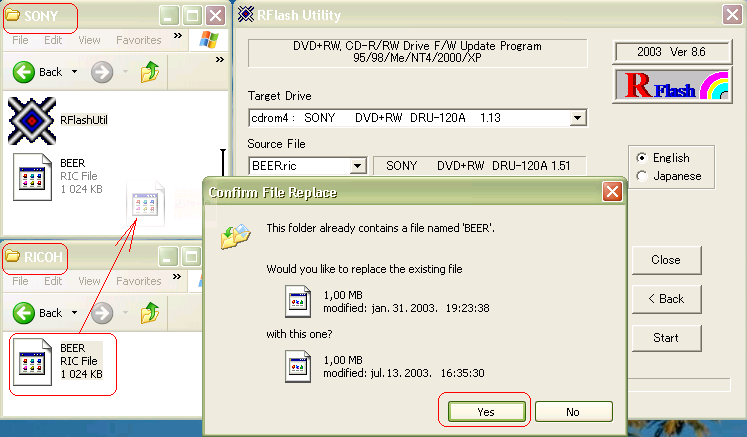Click the Back arrow icon in SONY window
This screenshot has width=747, height=437.
click(x=23, y=72)
